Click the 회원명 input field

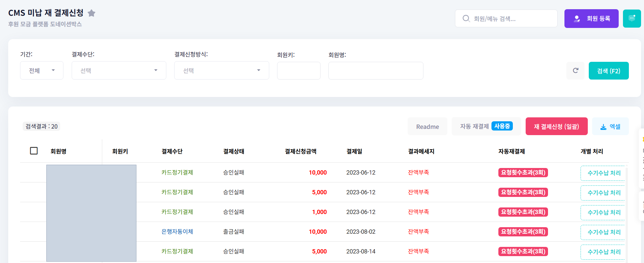click(376, 71)
